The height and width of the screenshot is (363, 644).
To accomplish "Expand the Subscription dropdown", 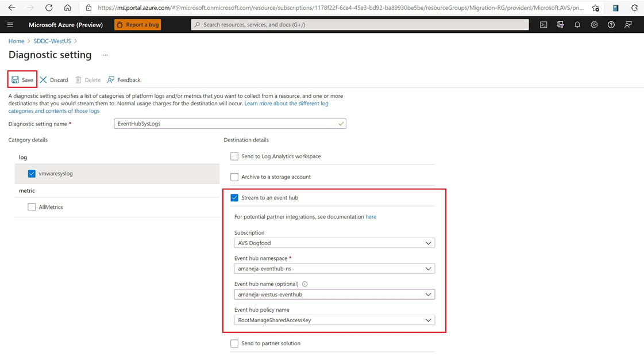I will click(334, 243).
